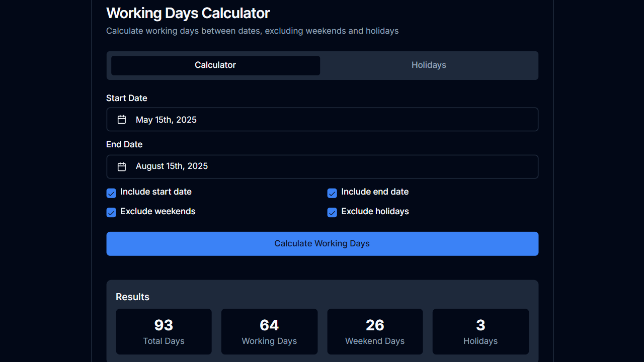The width and height of the screenshot is (644, 362).
Task: Click the Results section title
Action: tap(132, 297)
